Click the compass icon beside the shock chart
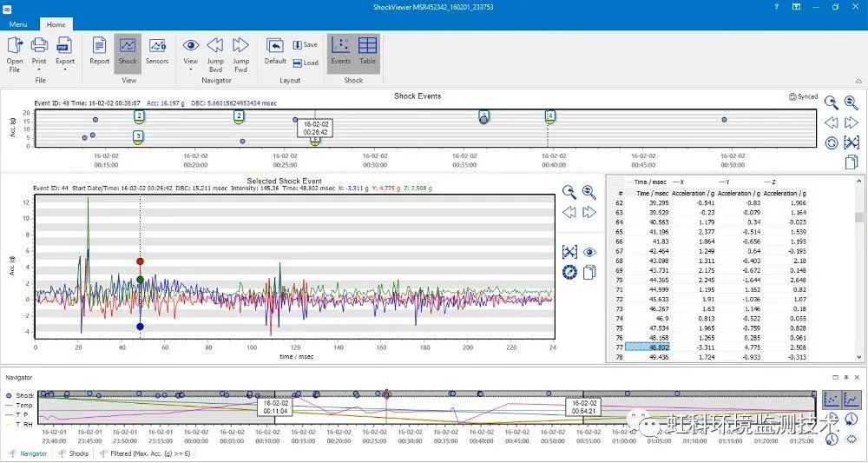The width and height of the screenshot is (868, 463). tap(569, 273)
